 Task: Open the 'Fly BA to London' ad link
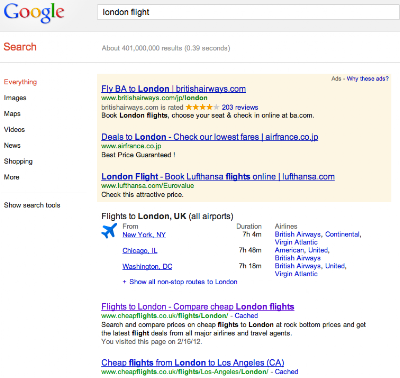tap(174, 89)
